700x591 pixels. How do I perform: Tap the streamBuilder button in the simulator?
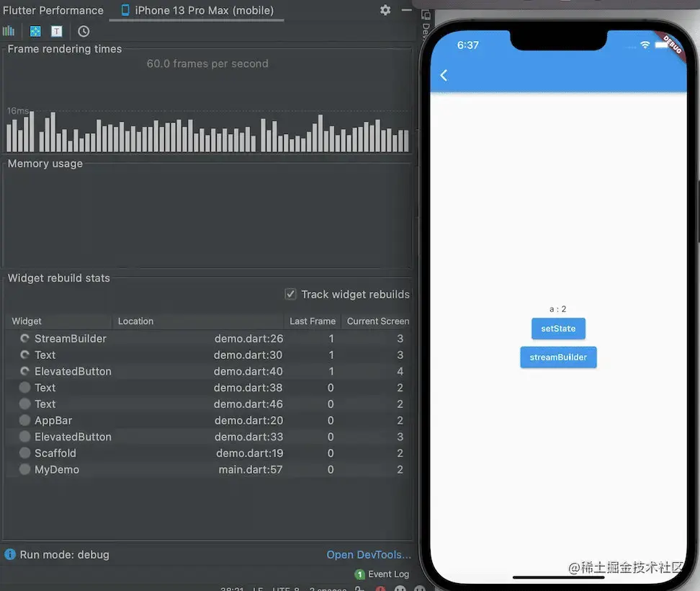click(x=558, y=357)
